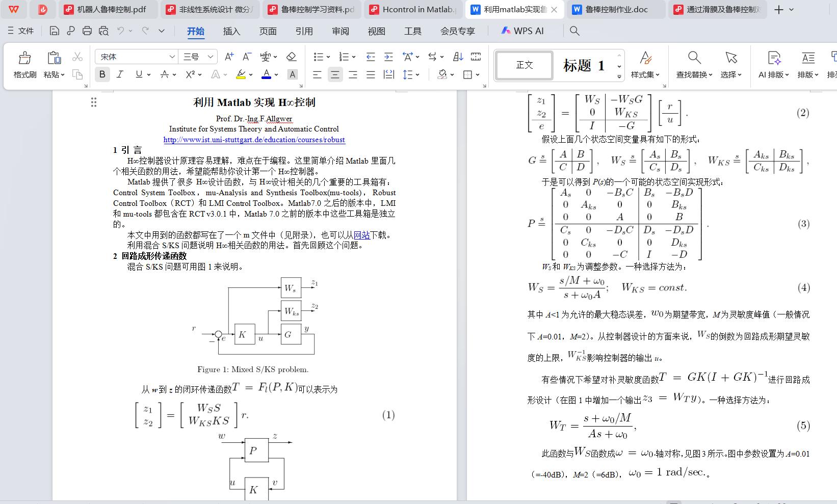Clear formatting with the eraser icon
This screenshot has width=837, height=504.
point(291,57)
